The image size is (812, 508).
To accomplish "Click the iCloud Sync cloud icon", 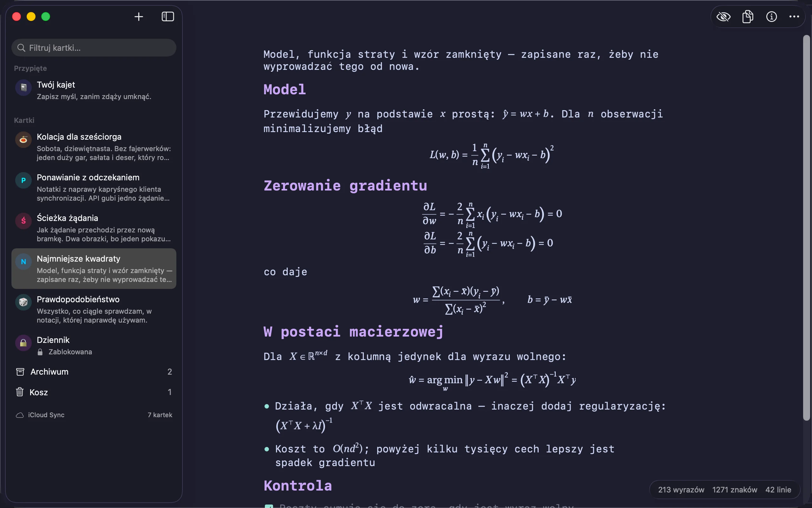I will 20,415.
